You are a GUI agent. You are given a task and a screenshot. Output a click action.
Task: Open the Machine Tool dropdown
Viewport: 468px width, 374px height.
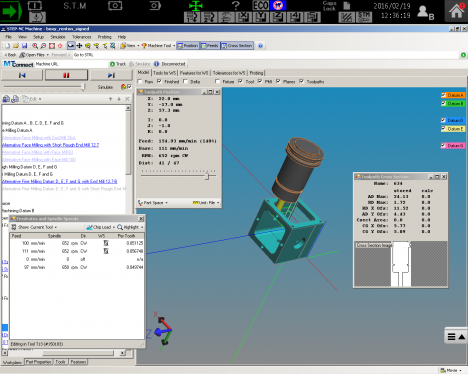pyautogui.click(x=158, y=46)
